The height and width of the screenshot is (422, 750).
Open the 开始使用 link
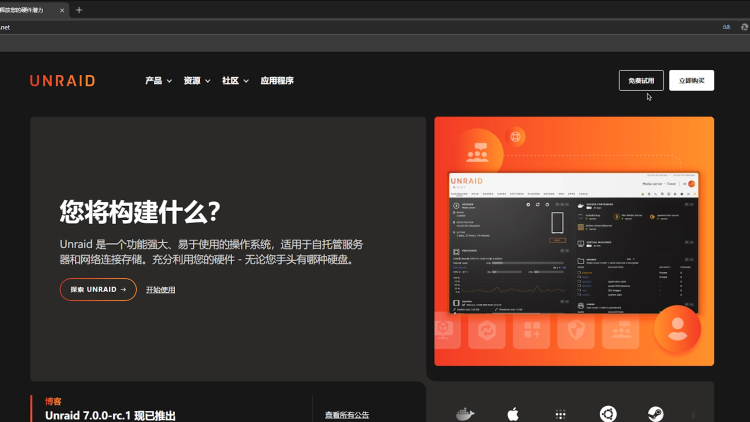point(160,290)
